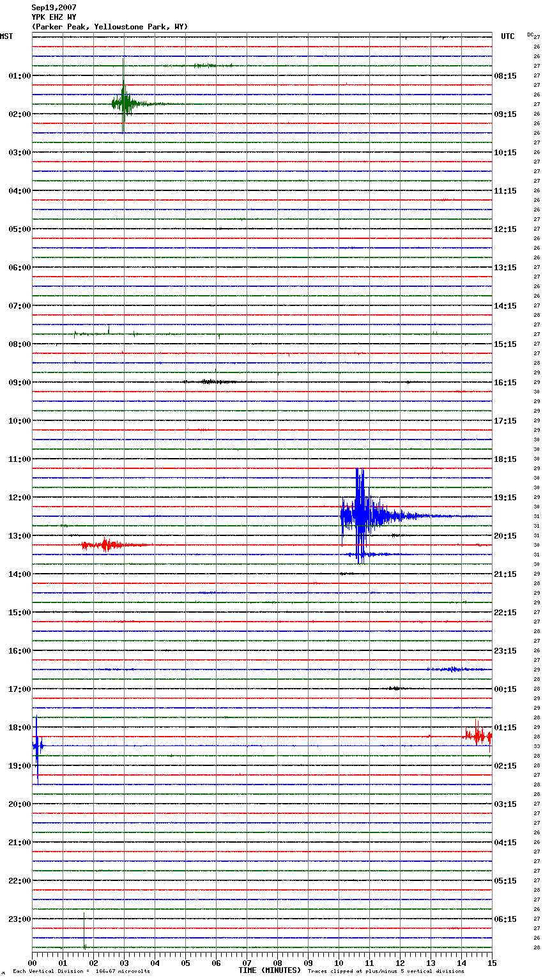Select the 23:00 MST time label
The height and width of the screenshot is (980, 543).
(x=19, y=919)
